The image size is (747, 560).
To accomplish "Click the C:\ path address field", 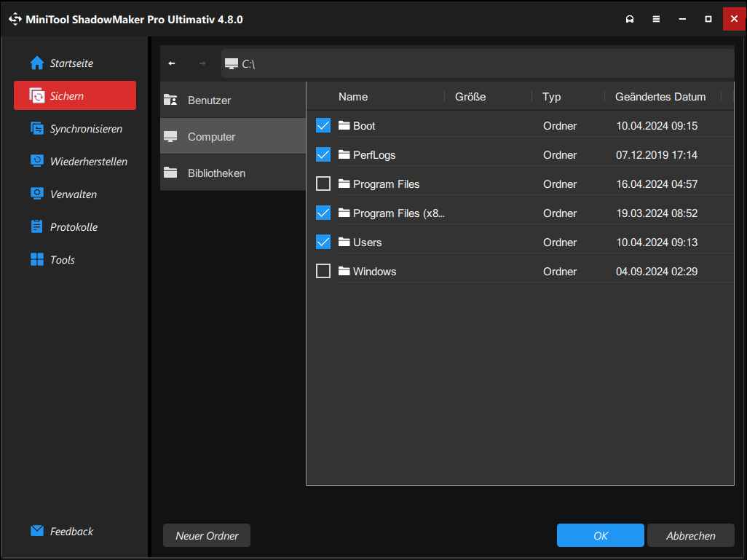I will click(478, 64).
